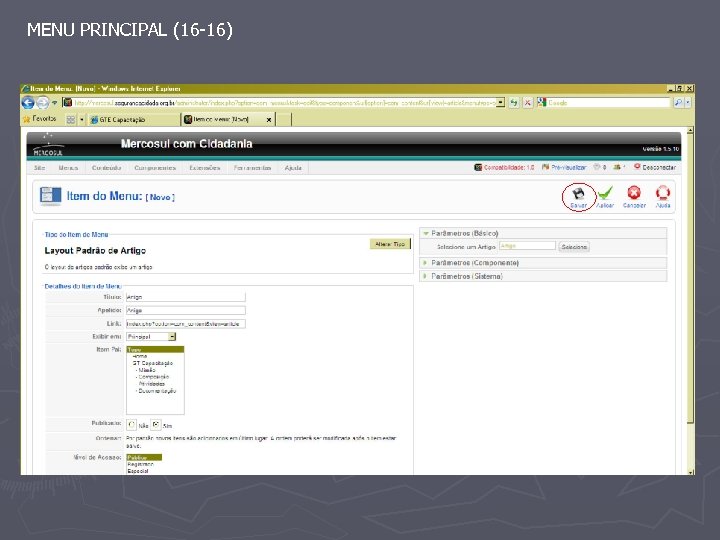The image size is (720, 540).
Task: Select Atividades in the Item Pai list
Action: (151, 384)
